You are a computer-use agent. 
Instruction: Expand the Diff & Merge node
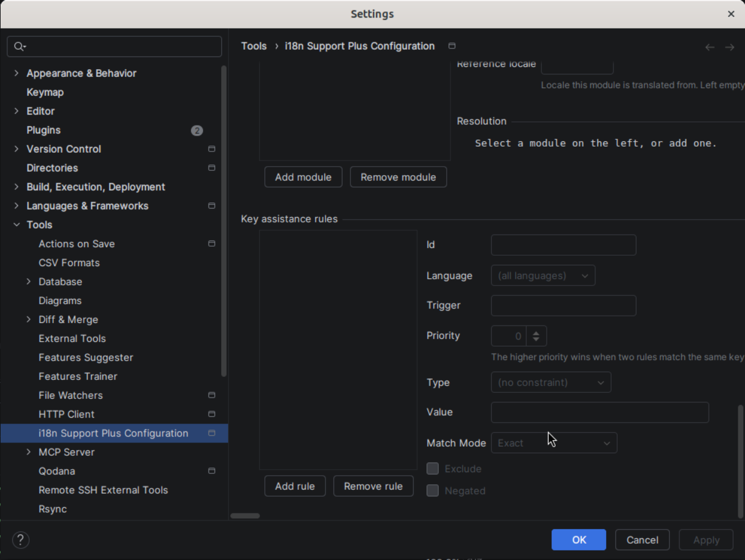tap(28, 319)
